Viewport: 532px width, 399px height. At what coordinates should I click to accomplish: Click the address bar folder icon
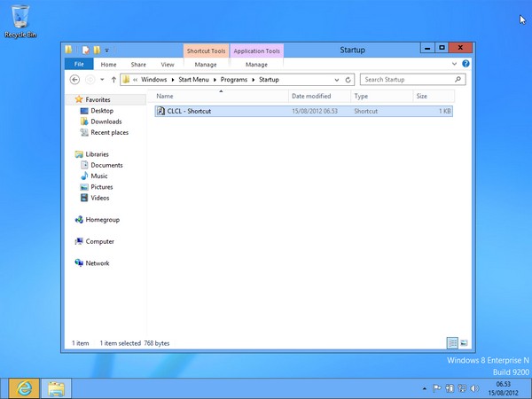click(x=126, y=80)
